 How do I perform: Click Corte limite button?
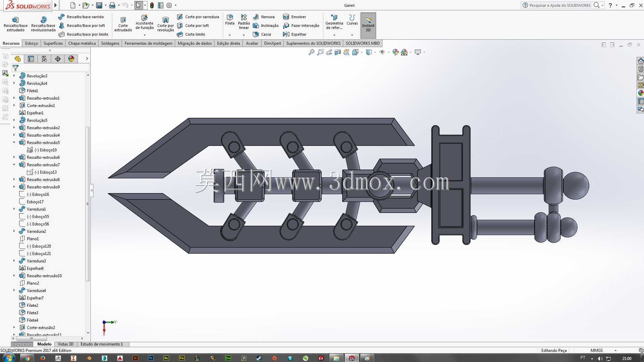point(191,34)
